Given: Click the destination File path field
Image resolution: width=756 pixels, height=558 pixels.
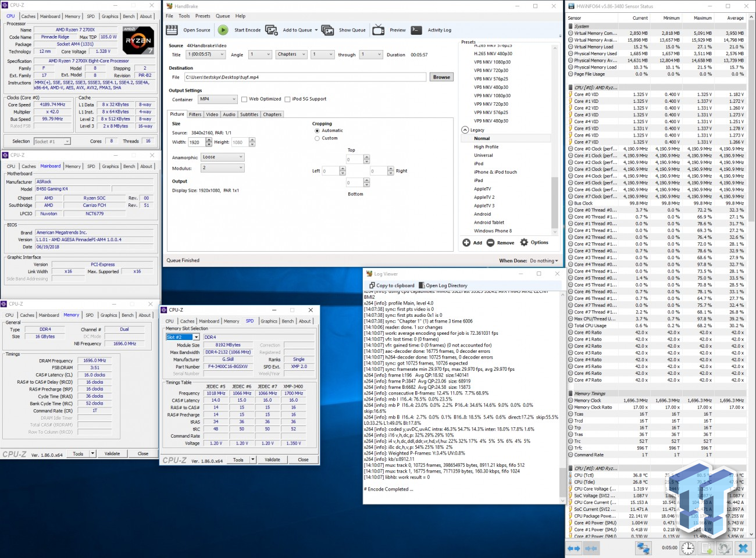Looking at the screenshot, I should click(x=305, y=77).
